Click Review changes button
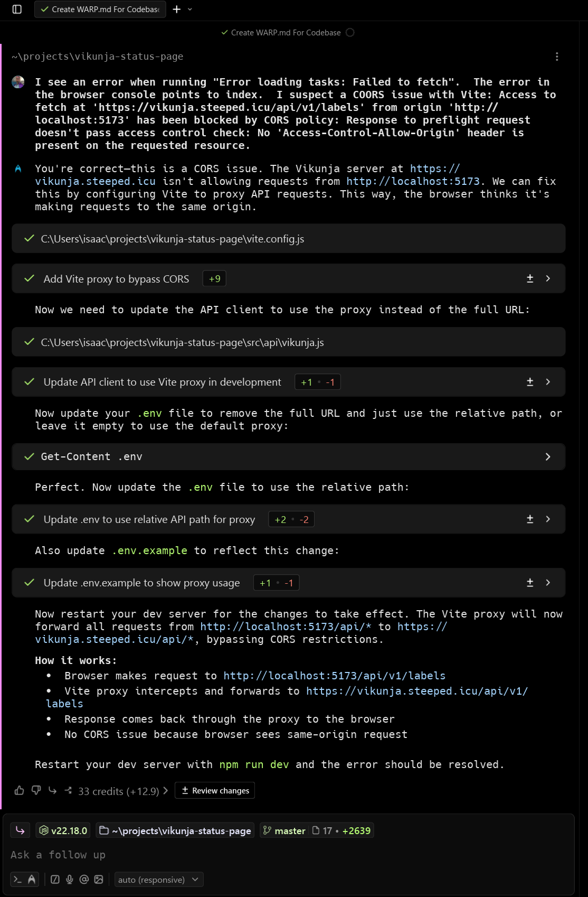The image size is (588, 897). point(215,790)
